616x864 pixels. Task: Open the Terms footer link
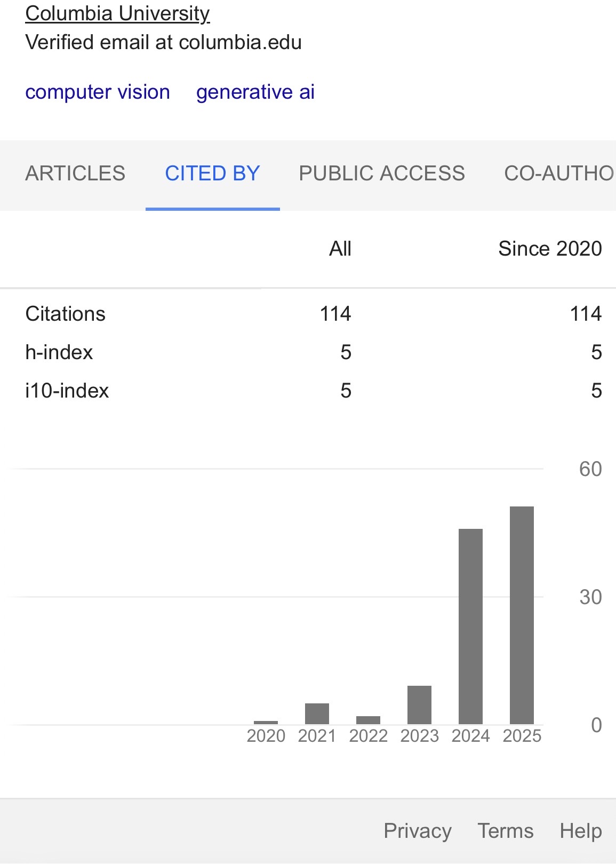(506, 831)
